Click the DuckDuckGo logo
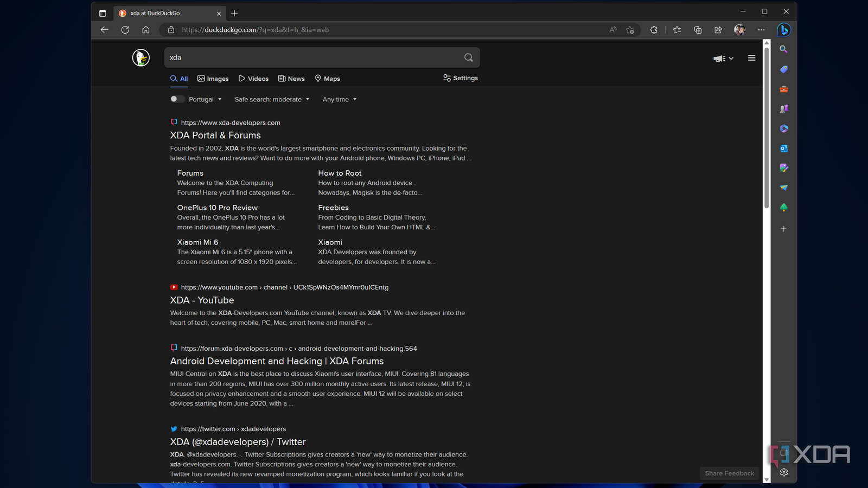Viewport: 868px width, 488px height. coord(141,57)
